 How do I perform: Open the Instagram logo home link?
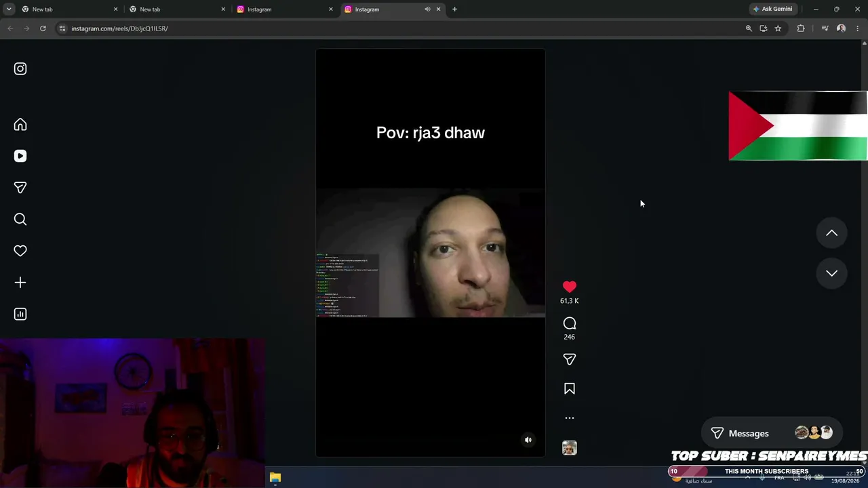20,68
